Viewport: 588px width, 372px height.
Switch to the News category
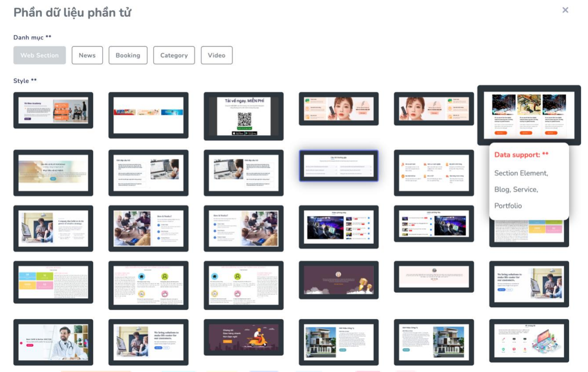pos(87,56)
